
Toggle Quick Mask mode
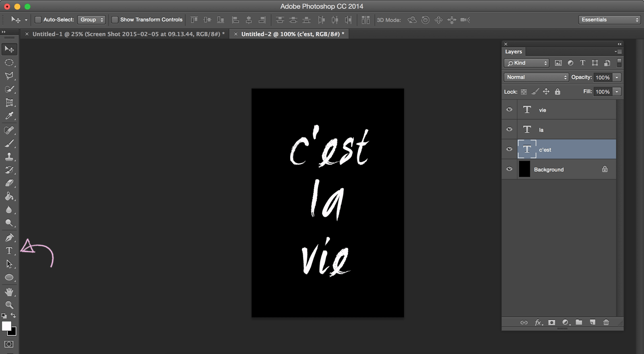coord(9,344)
